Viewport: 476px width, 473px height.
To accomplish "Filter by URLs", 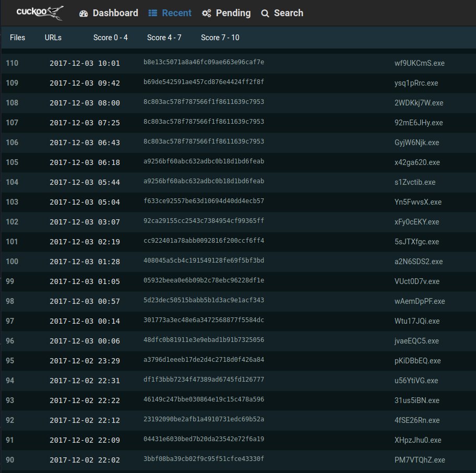I will click(x=53, y=38).
